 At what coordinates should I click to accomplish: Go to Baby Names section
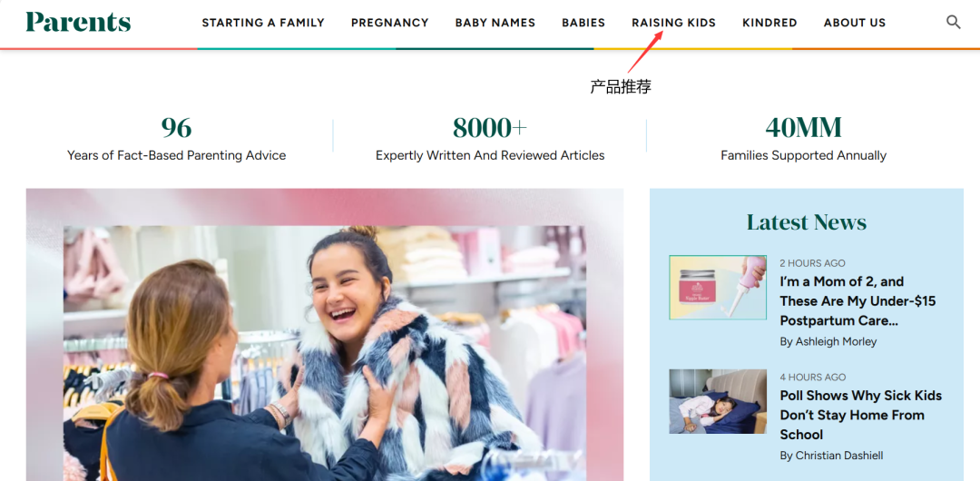point(495,24)
